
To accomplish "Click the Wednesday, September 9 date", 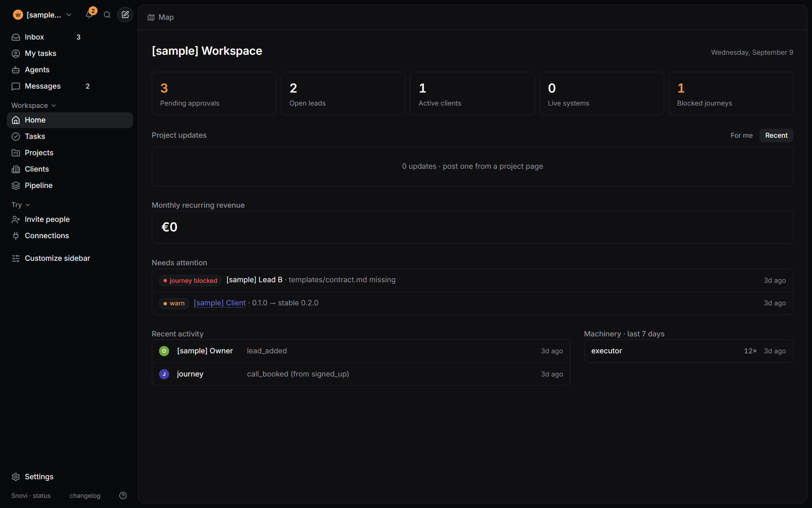I will pos(752,52).
